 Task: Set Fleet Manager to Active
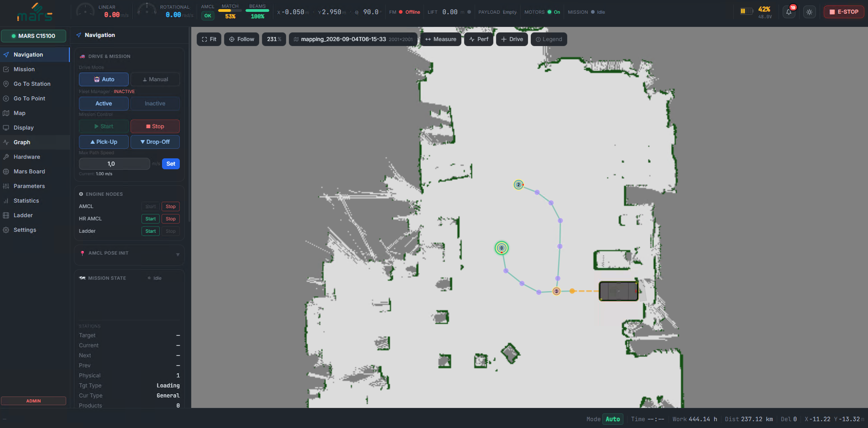tap(104, 104)
